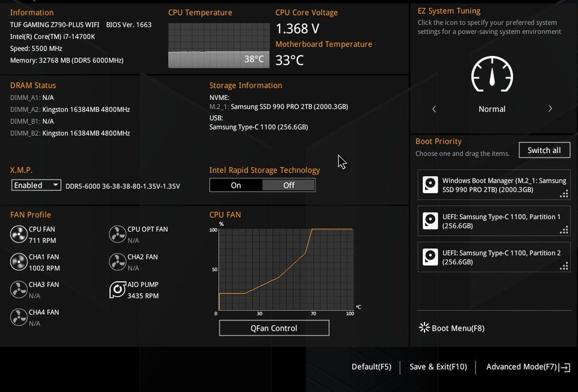Click the FAN Profile heading
This screenshot has width=578, height=392.
coord(31,214)
